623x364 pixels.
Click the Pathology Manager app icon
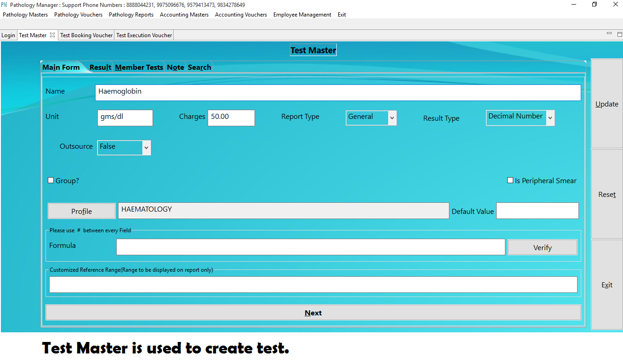click(x=4, y=5)
